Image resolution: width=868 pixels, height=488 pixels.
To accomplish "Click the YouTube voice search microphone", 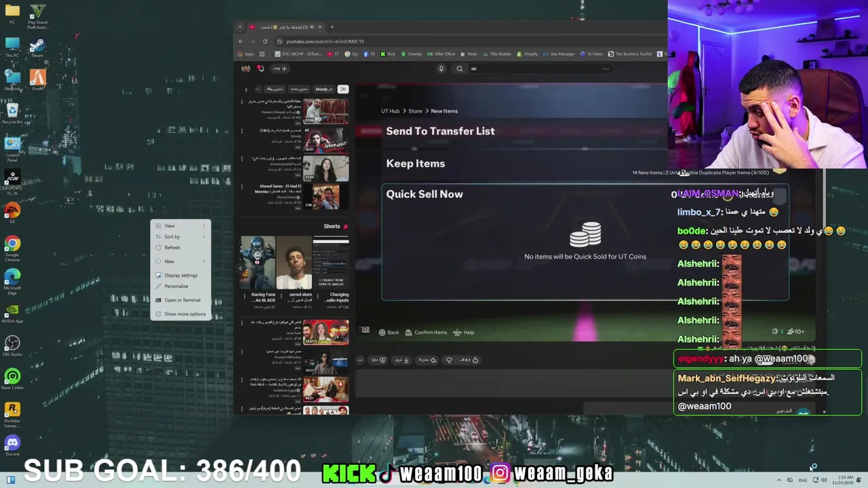I will click(441, 68).
